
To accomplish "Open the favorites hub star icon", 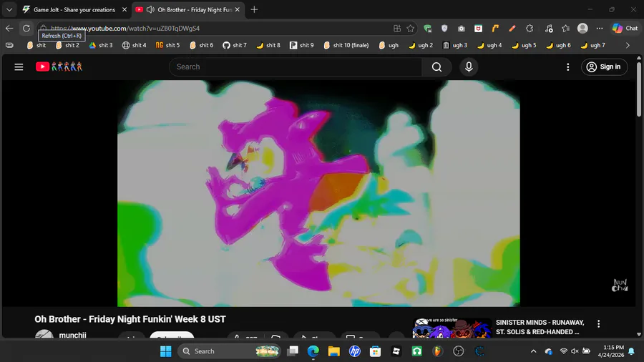I will pyautogui.click(x=565, y=29).
